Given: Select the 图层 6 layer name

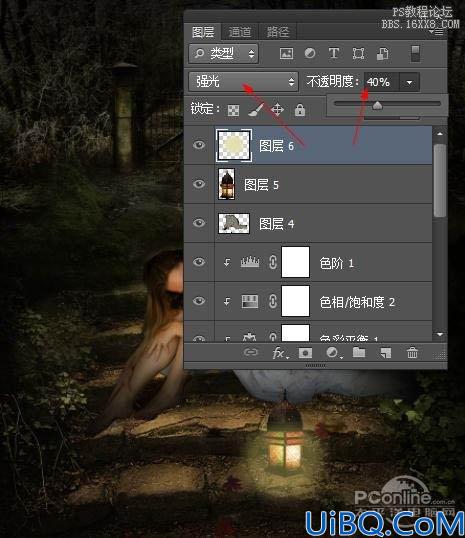Looking at the screenshot, I should click(276, 146).
